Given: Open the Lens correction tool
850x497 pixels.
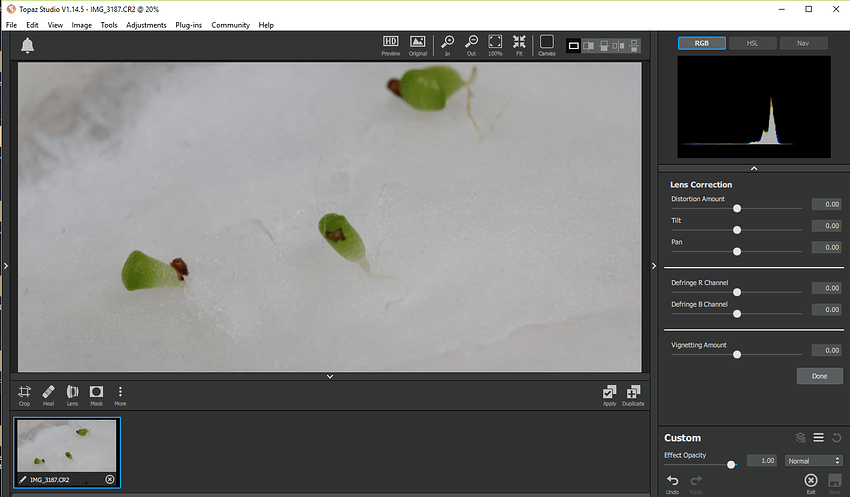Looking at the screenshot, I should (72, 393).
